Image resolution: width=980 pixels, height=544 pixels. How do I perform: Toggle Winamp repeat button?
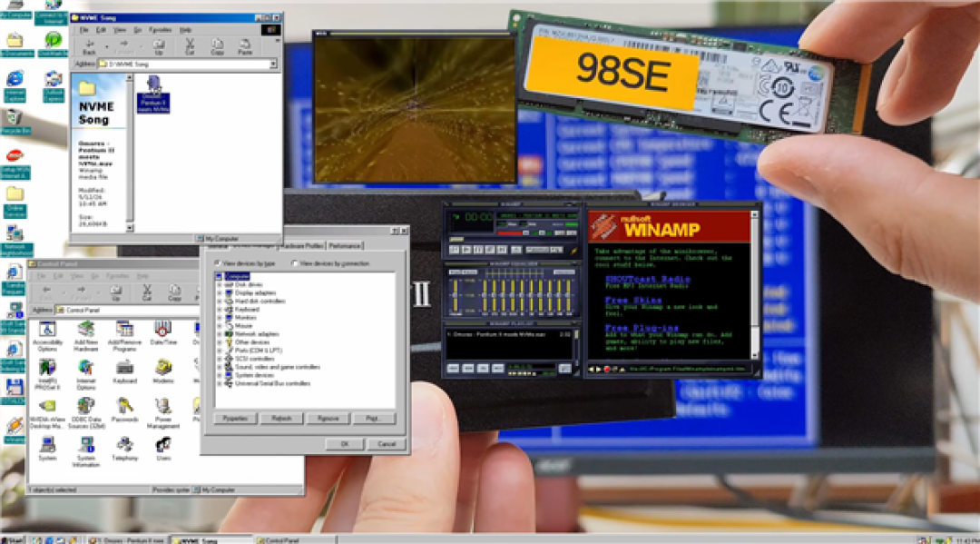pyautogui.click(x=556, y=250)
